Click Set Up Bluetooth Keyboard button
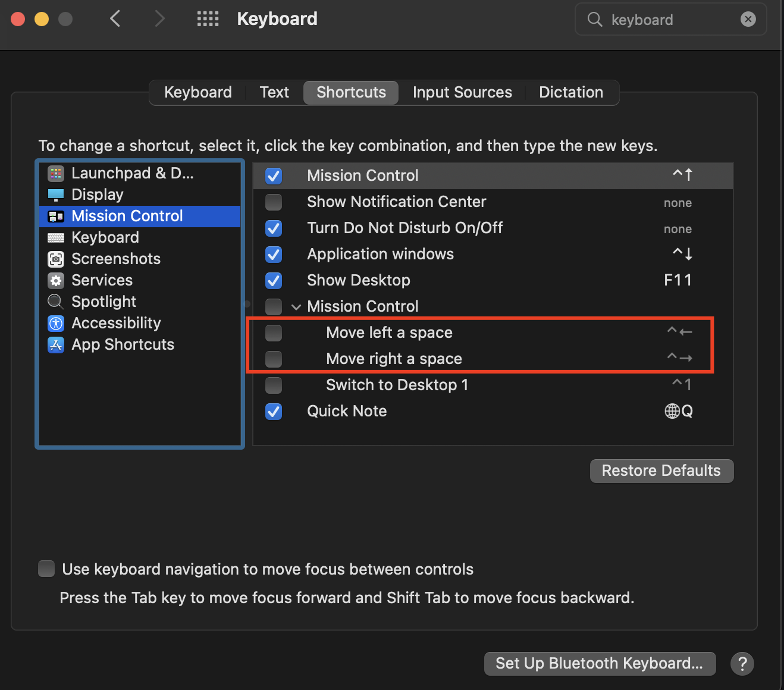Viewport: 784px width, 690px height. coord(599,663)
